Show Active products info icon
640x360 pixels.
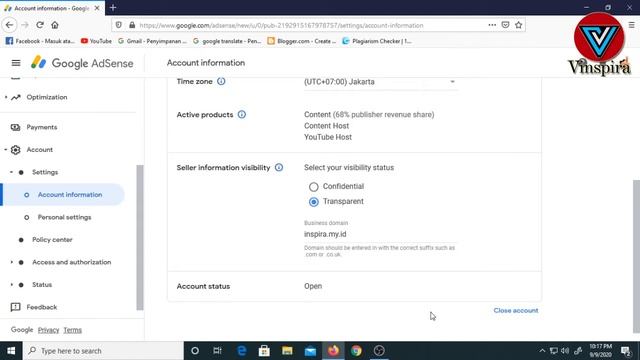[x=242, y=115]
